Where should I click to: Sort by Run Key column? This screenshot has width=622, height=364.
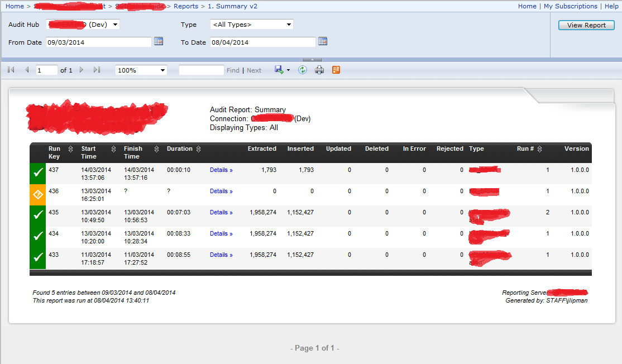click(70, 149)
